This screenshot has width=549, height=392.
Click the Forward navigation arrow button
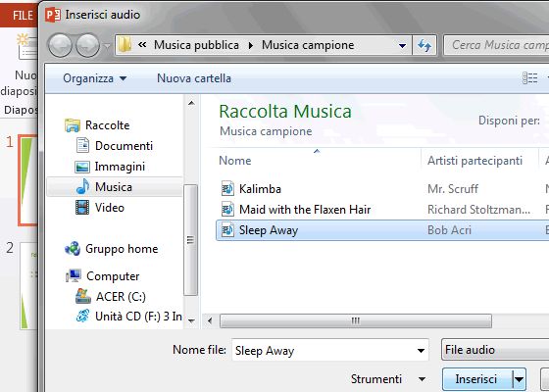coord(87,45)
